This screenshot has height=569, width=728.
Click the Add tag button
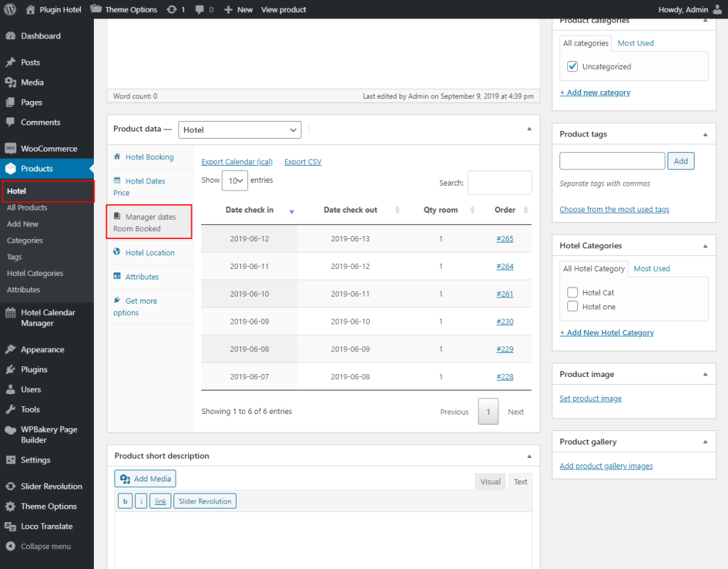click(x=680, y=161)
